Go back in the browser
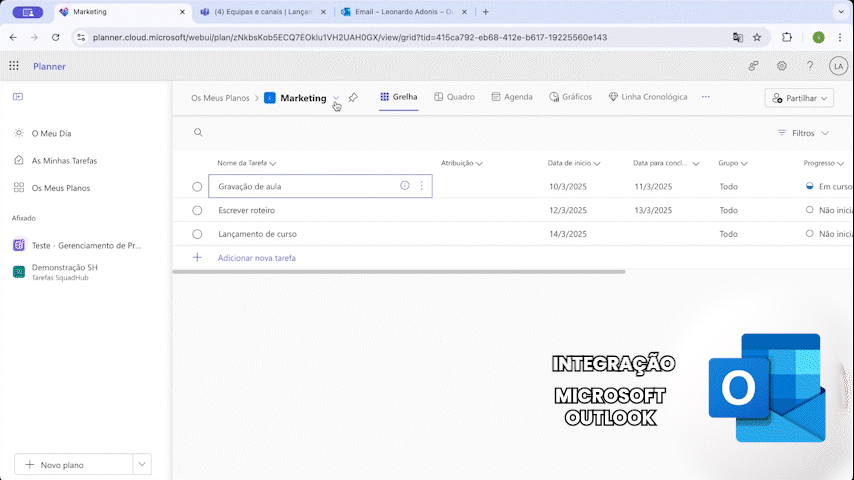The width and height of the screenshot is (854, 480). (13, 37)
